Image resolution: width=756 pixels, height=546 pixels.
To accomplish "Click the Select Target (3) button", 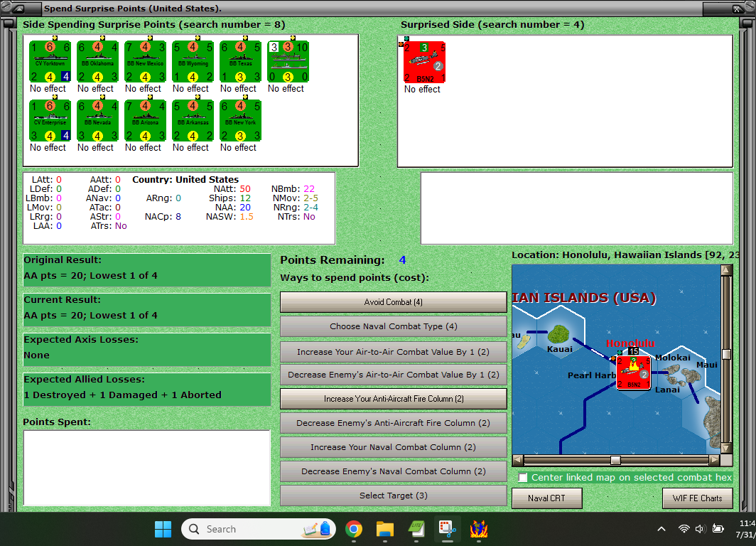I will coord(394,496).
